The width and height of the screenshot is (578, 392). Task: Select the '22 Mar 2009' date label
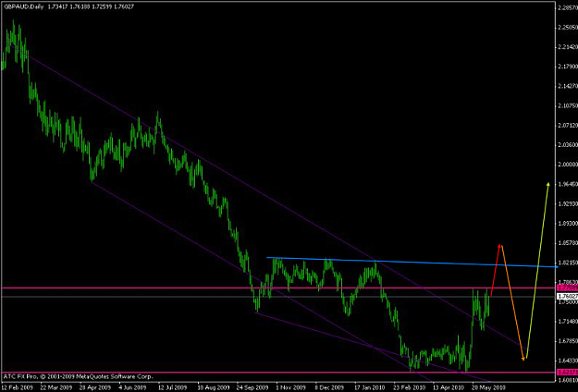55,388
